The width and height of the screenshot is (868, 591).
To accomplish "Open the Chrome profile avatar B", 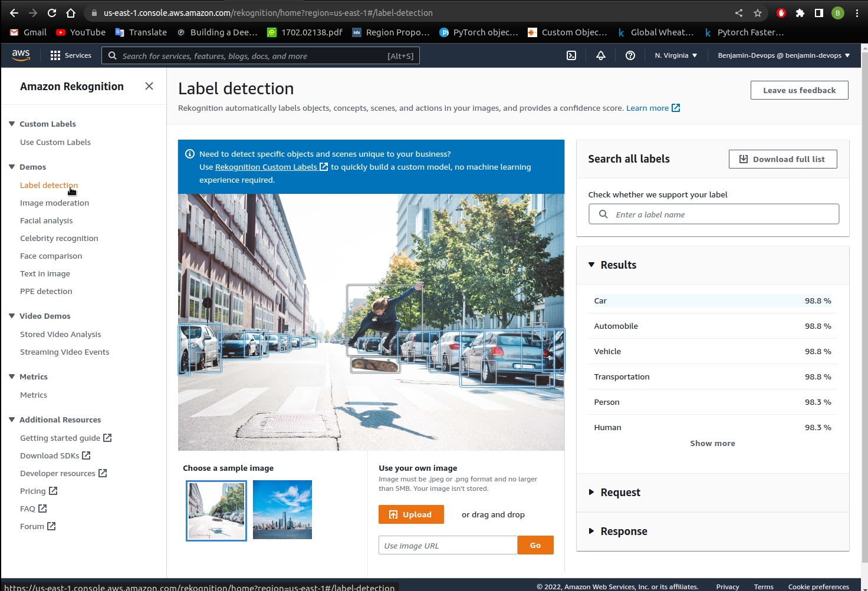I will click(838, 13).
